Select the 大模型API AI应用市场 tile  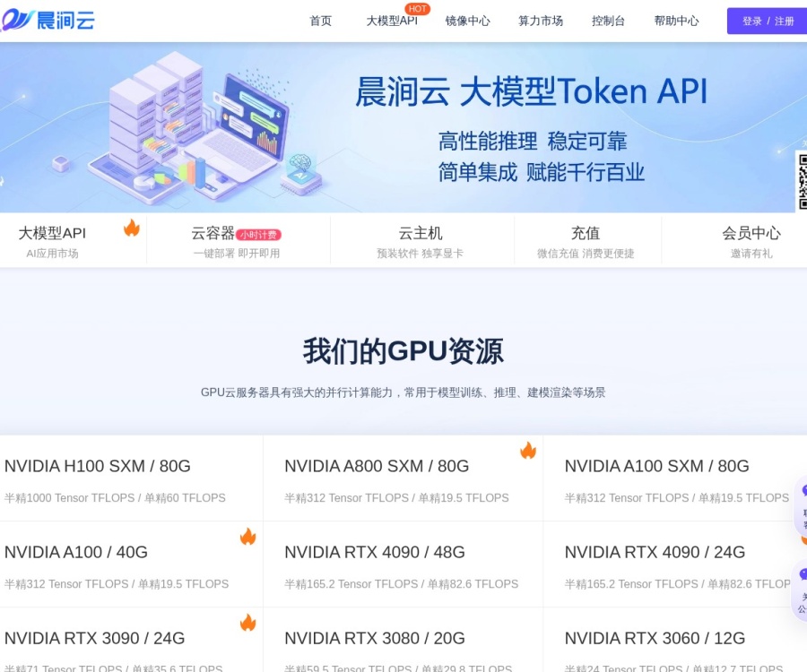(74, 241)
